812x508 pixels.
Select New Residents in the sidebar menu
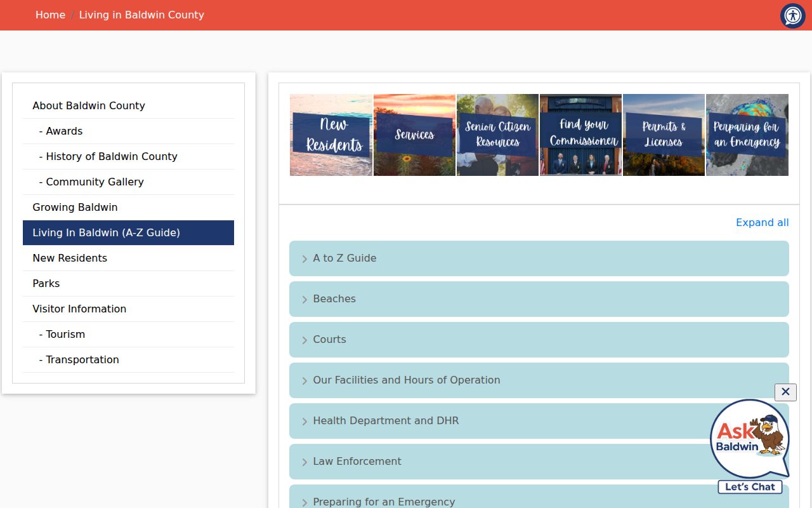pos(128,258)
